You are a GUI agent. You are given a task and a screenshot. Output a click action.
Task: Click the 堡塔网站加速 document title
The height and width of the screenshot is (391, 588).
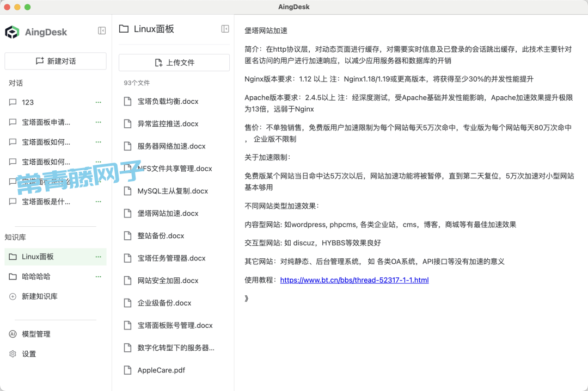[266, 30]
